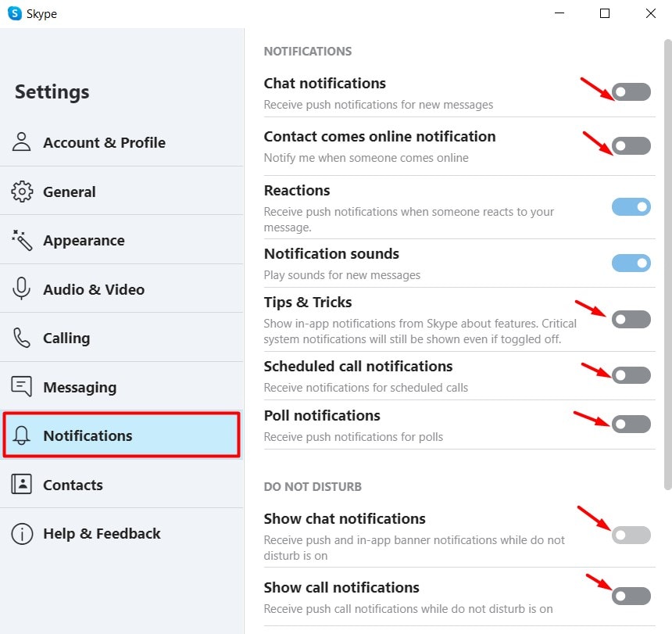Toggle Show chat notifications for do not disturb
The height and width of the screenshot is (634, 672).
pyautogui.click(x=631, y=535)
